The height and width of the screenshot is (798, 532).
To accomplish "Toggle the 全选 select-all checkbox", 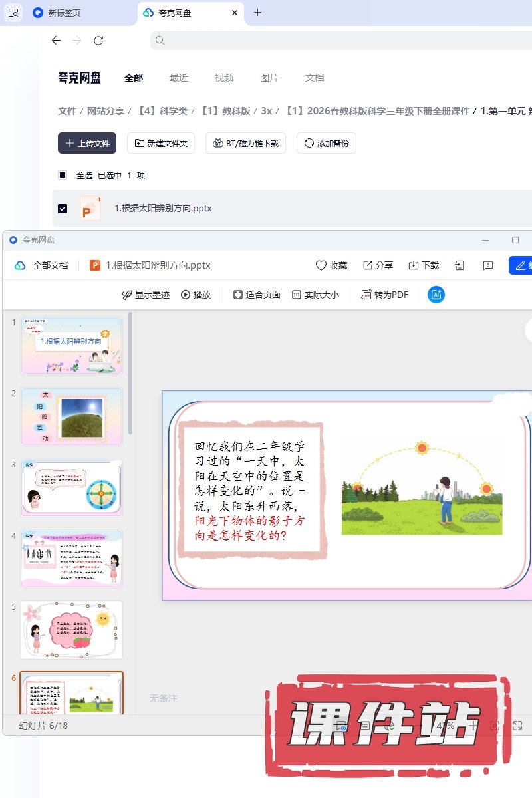I will pos(63,175).
